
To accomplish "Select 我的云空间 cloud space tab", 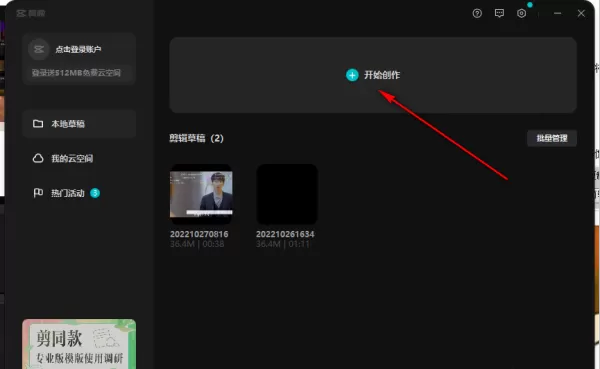I will [79, 158].
